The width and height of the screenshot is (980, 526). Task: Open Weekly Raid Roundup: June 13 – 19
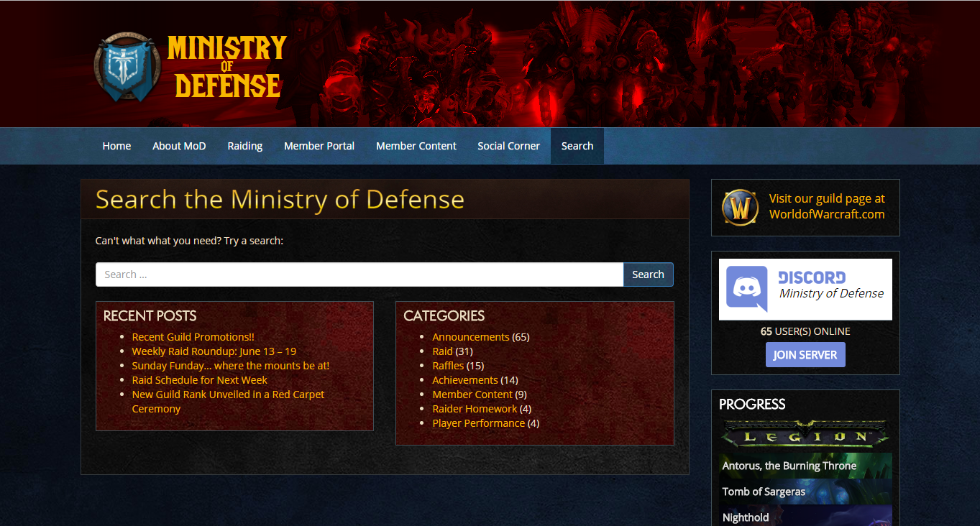click(x=214, y=351)
